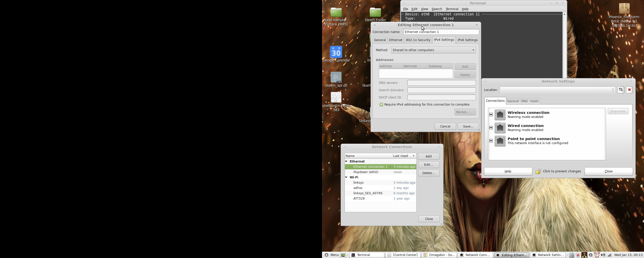Open the Google Calendar desktop shortcut

tap(336, 52)
